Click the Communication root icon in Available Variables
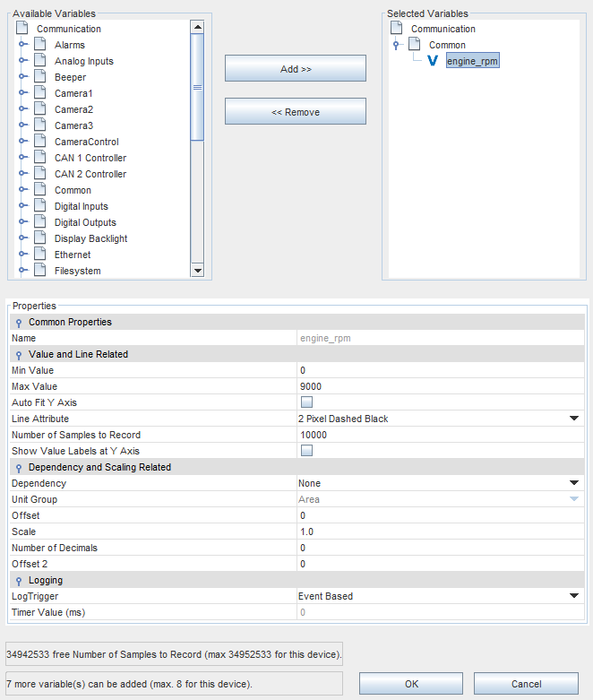This screenshot has width=593, height=700. pyautogui.click(x=22, y=28)
